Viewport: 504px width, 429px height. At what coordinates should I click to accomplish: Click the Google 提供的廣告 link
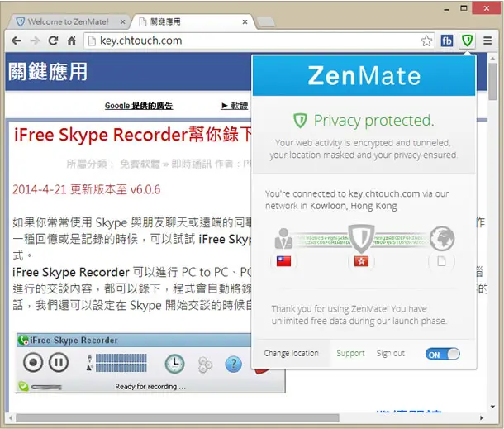pyautogui.click(x=139, y=106)
